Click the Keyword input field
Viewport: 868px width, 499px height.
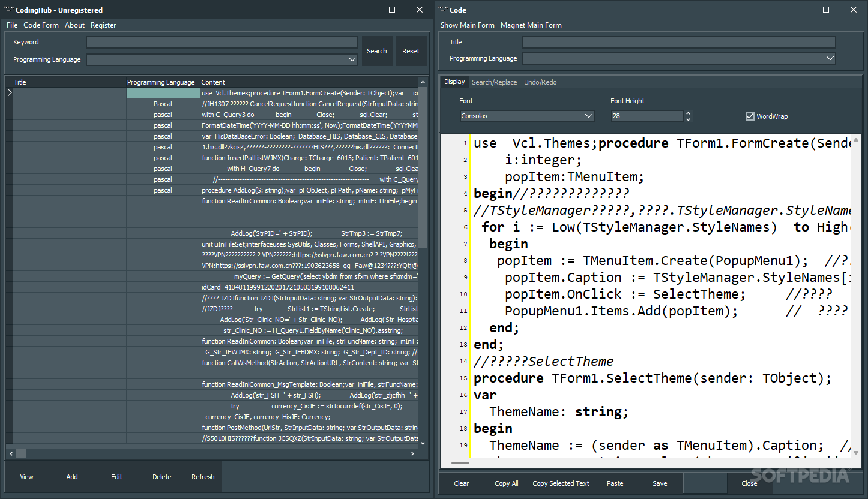[222, 43]
